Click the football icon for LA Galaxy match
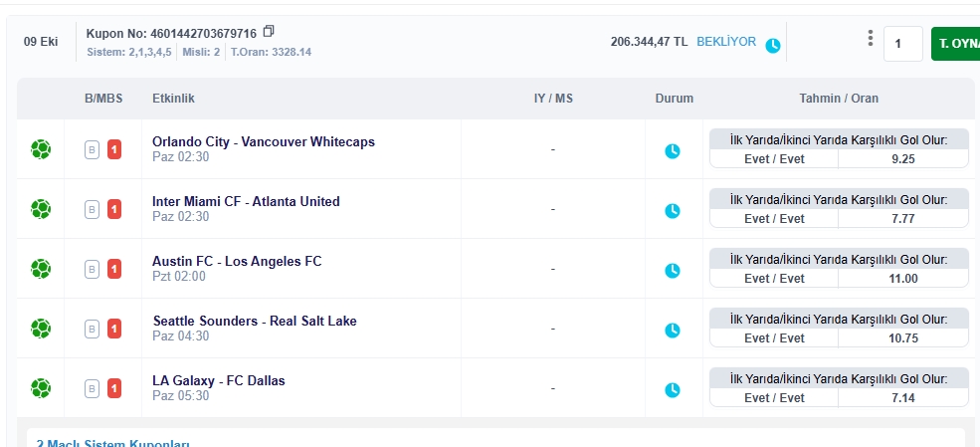 [x=41, y=388]
